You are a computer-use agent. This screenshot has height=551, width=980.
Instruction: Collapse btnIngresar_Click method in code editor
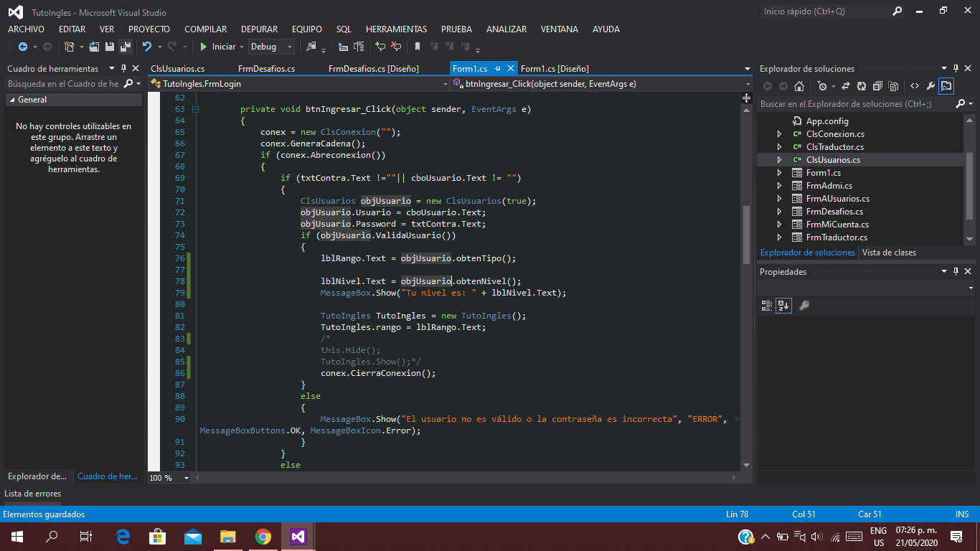(x=195, y=110)
